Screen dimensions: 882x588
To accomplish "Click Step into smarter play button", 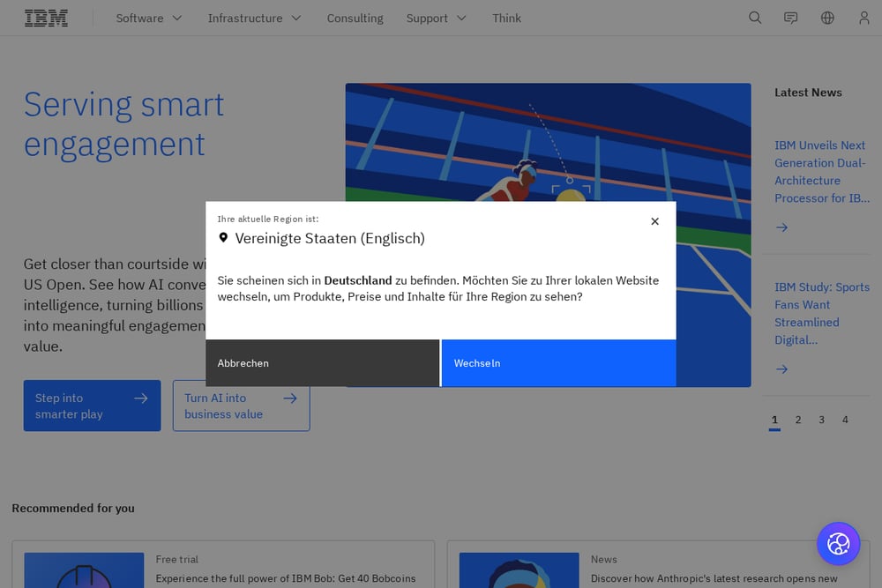I will click(93, 406).
